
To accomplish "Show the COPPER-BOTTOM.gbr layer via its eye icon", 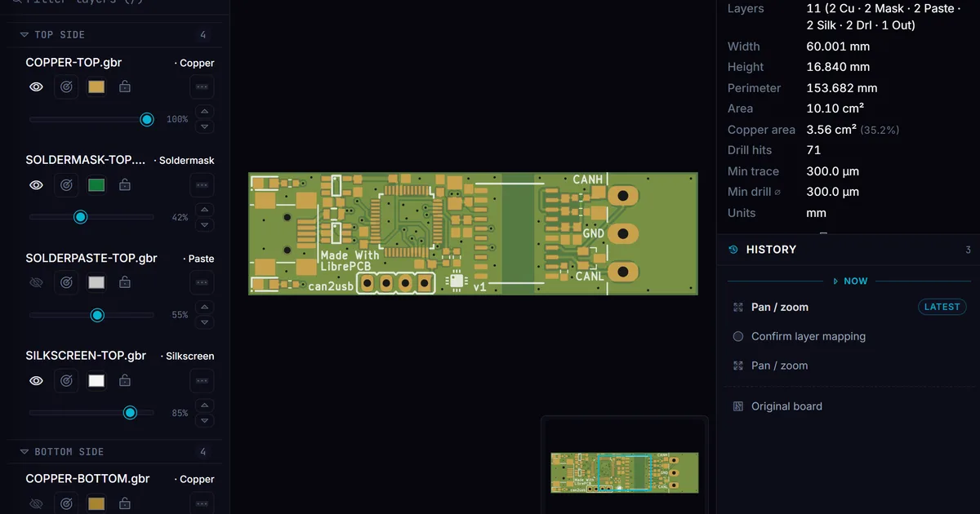I will (x=36, y=503).
